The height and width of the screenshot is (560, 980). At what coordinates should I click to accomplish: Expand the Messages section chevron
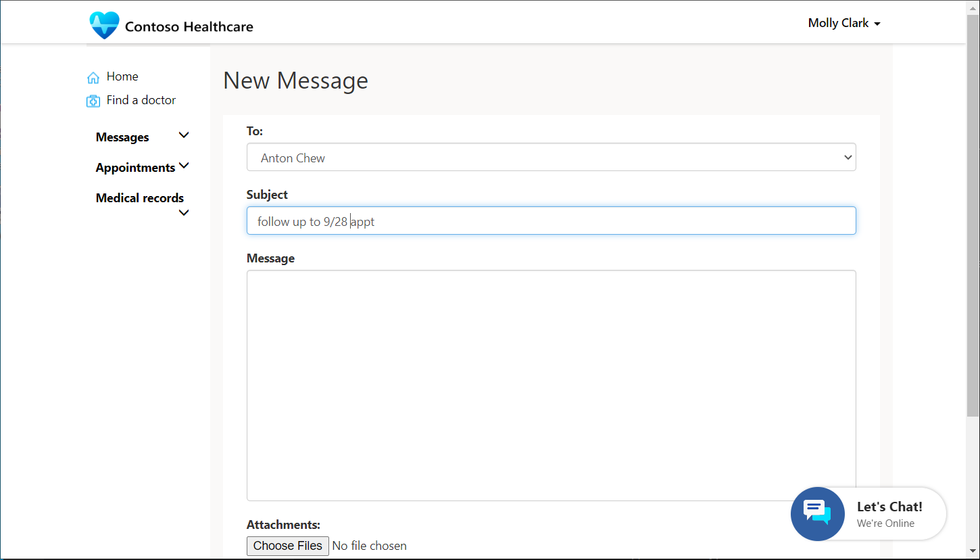(183, 135)
